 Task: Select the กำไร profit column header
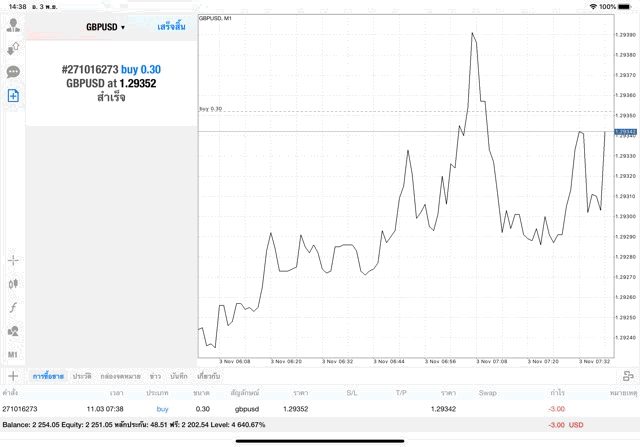tap(557, 393)
